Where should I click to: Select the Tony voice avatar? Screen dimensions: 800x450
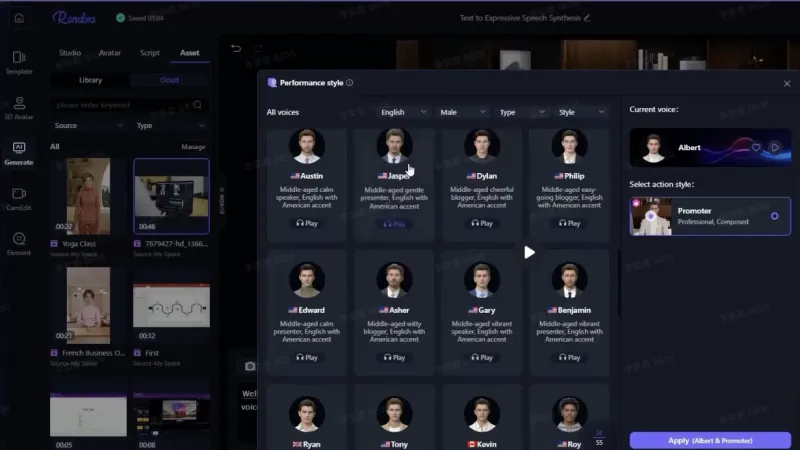(x=394, y=414)
